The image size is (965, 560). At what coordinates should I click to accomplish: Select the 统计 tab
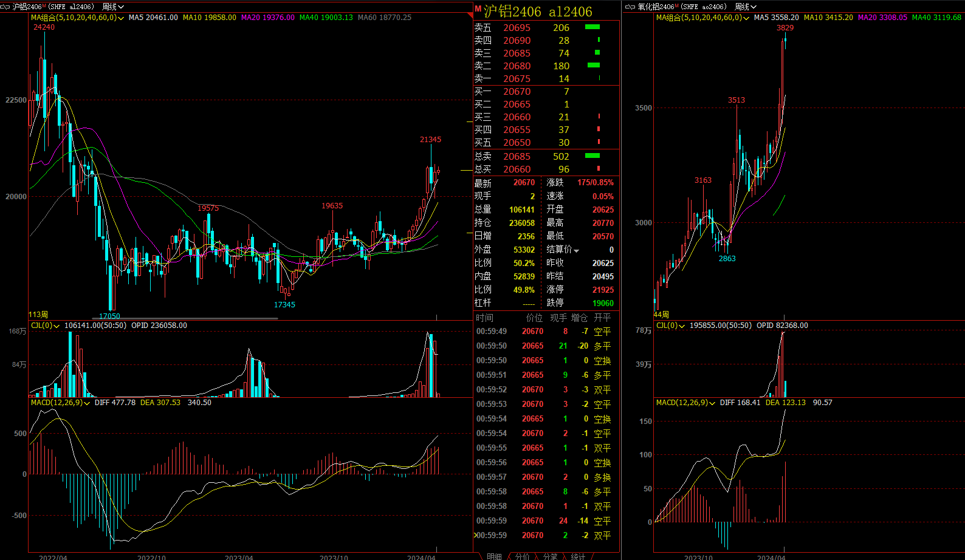(578, 556)
